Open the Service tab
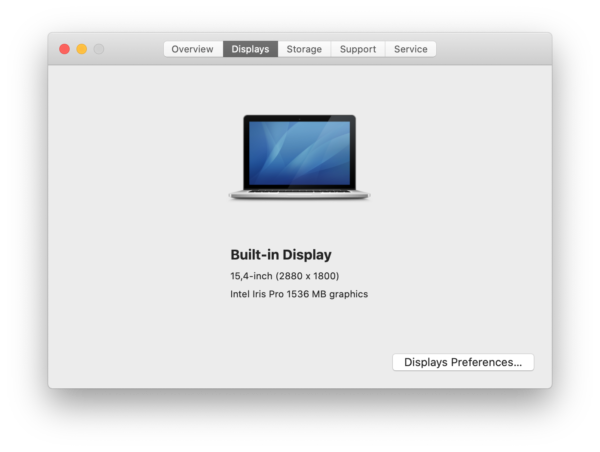This screenshot has width=600, height=452. 411,49
